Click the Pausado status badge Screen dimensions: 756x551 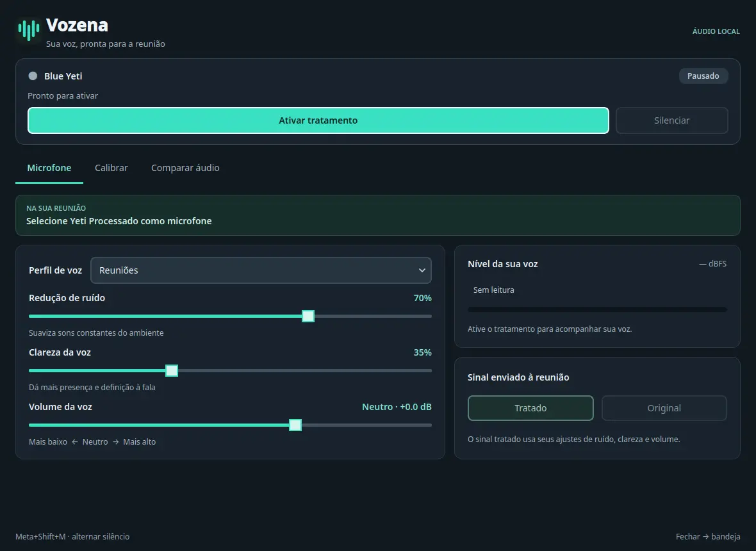(x=703, y=76)
